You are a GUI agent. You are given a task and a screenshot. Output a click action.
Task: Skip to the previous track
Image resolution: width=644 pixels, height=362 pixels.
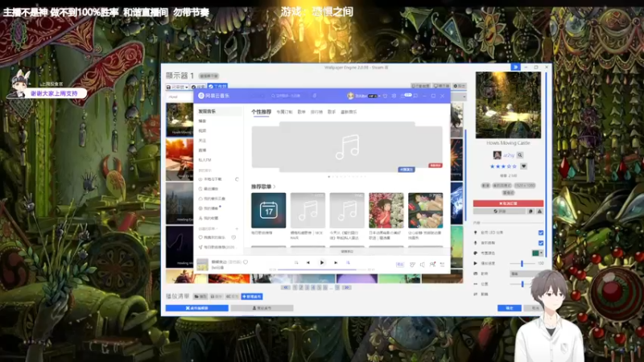pyautogui.click(x=308, y=263)
